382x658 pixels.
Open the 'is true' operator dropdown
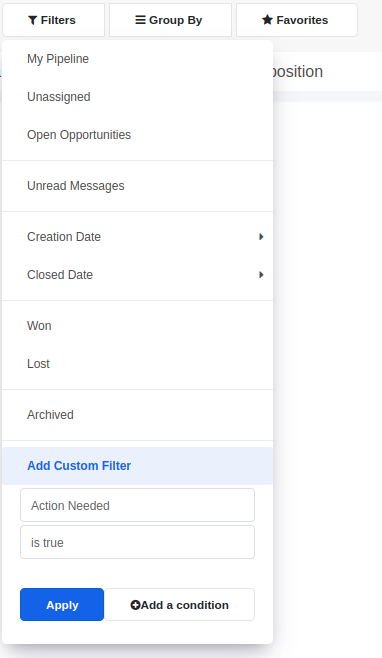(x=137, y=542)
